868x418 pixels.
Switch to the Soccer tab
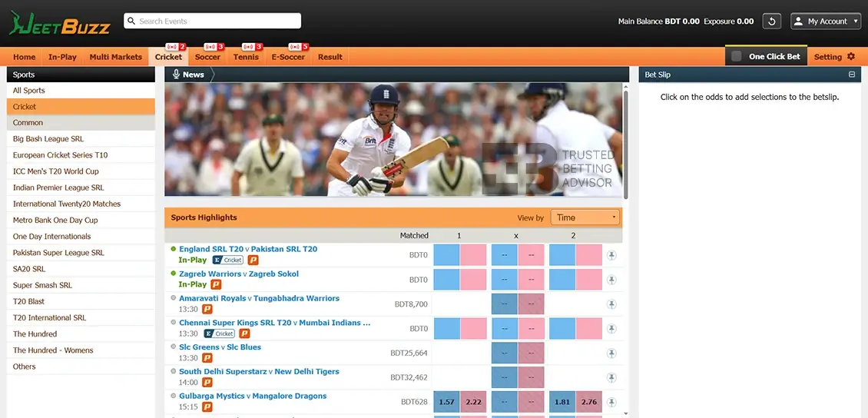(x=207, y=56)
